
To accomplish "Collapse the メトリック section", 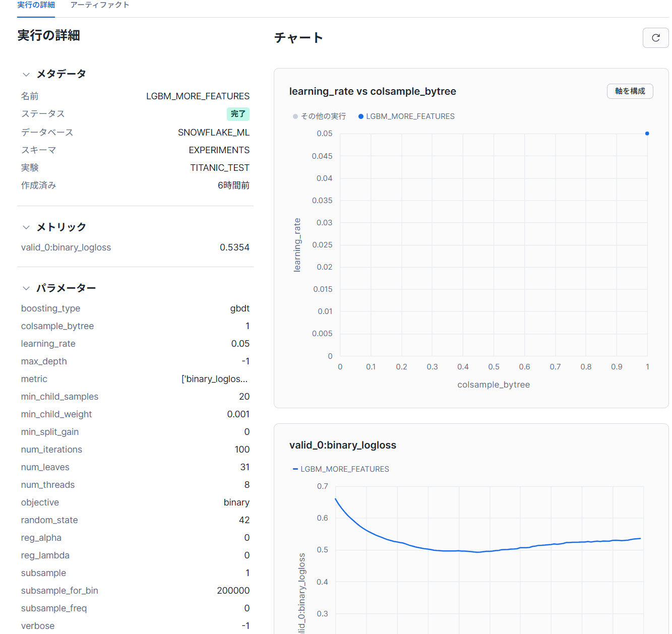I will 26,227.
